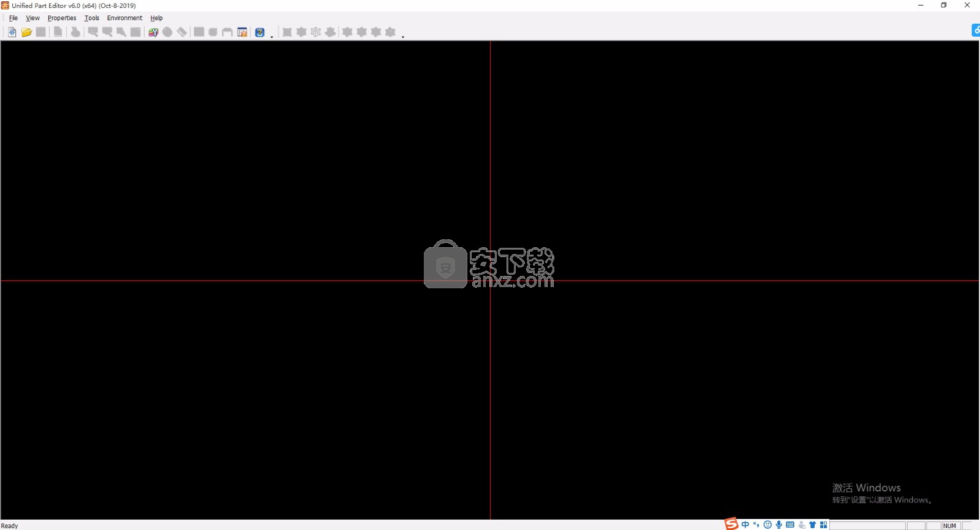Open the Properties menu
This screenshot has width=980, height=530.
(x=62, y=18)
